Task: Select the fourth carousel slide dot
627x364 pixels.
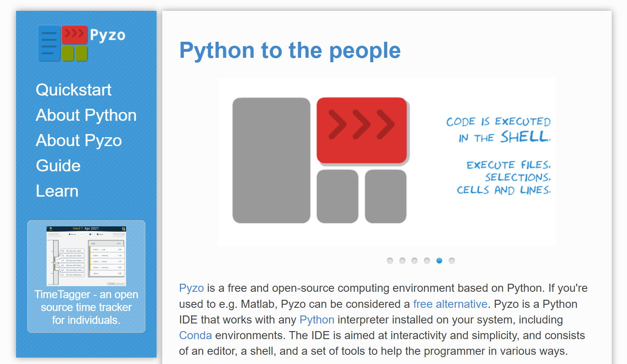Action: 427,261
